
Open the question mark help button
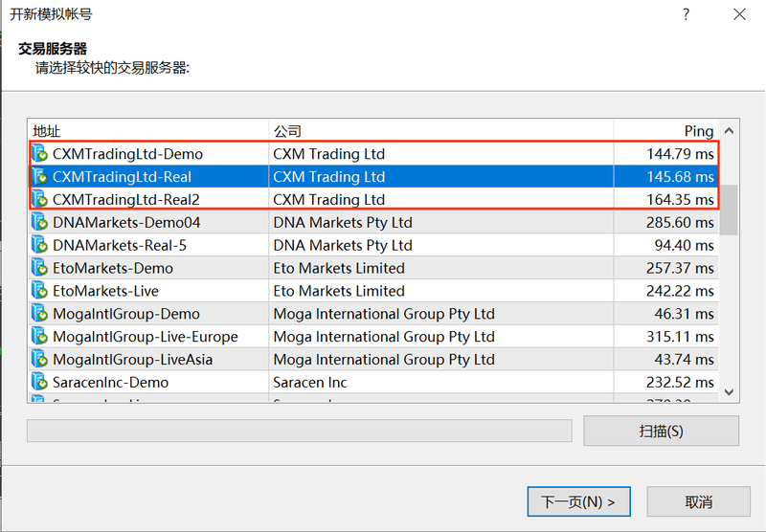click(x=686, y=14)
